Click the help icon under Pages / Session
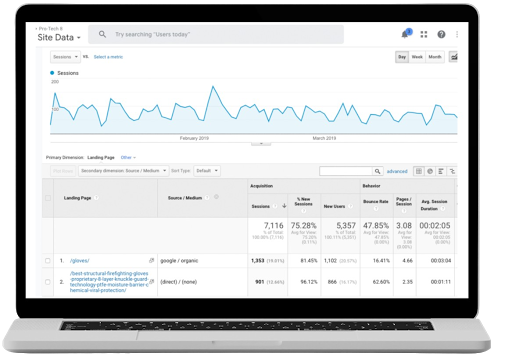The image size is (512, 360). [x=404, y=211]
